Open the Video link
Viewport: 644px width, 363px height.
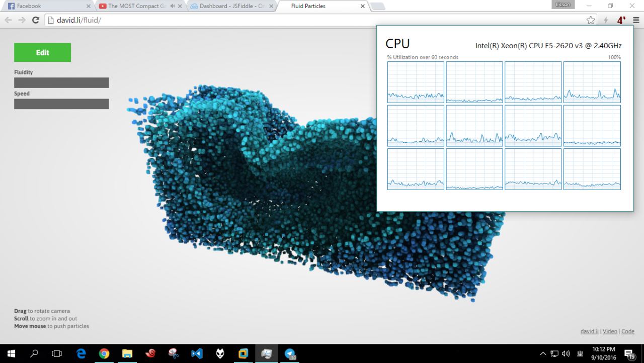click(610, 331)
